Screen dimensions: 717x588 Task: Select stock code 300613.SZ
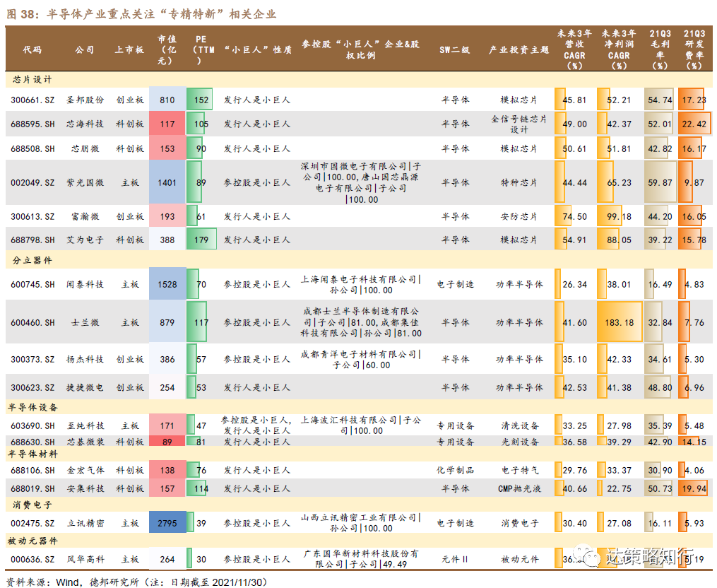click(32, 216)
